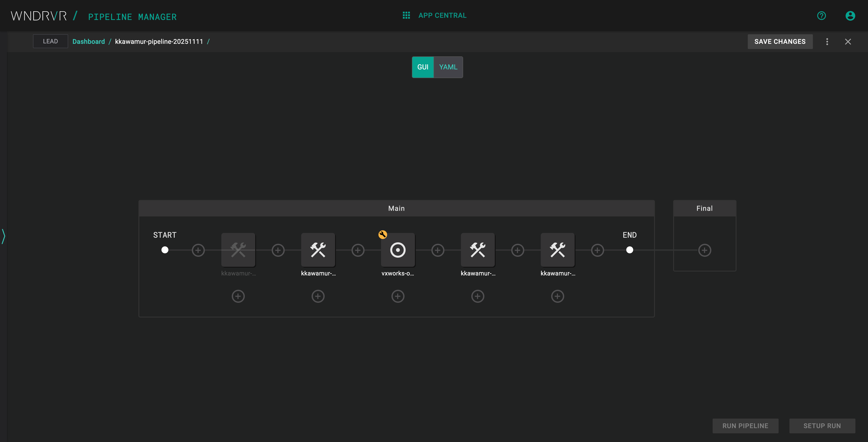Click the START stage marker
Screen dimensions: 868x442
165,250
